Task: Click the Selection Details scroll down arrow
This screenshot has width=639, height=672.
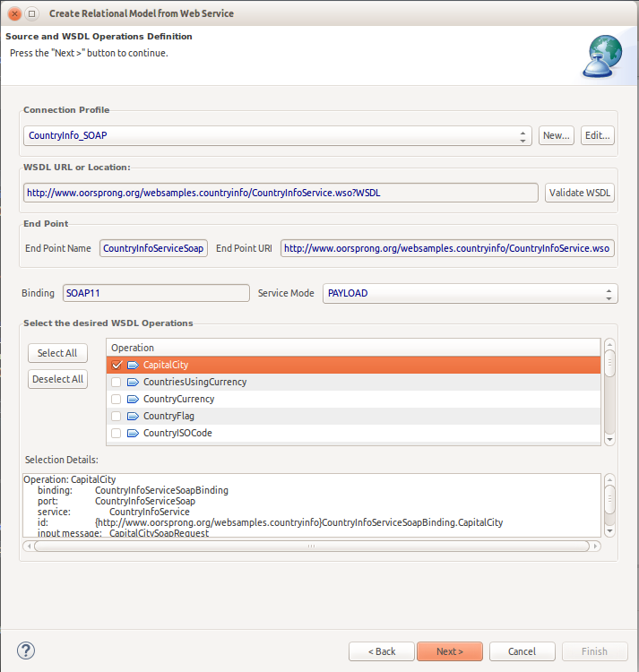Action: click(609, 531)
